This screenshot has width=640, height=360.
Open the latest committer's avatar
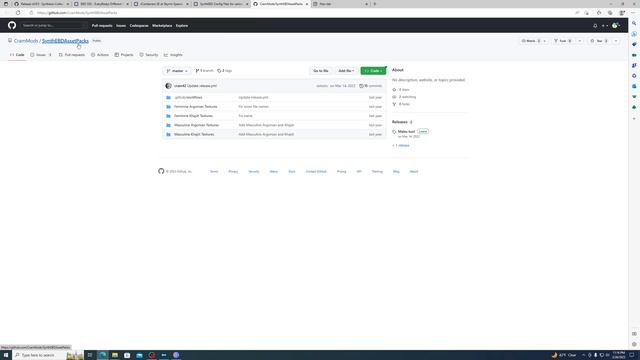[168, 86]
